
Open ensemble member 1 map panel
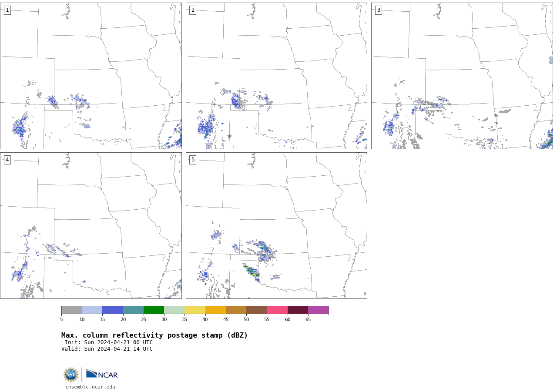91,76
